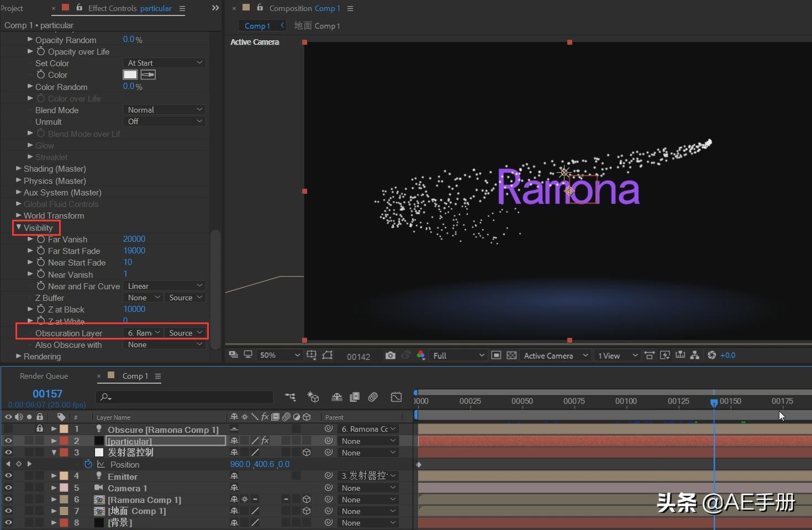
Task: Click the white particle Color swatch
Action: point(130,75)
